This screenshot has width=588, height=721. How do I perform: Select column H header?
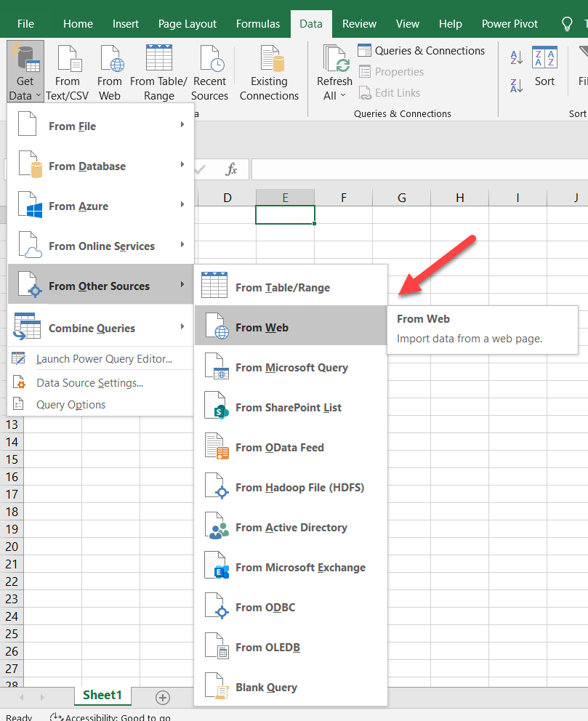tap(459, 198)
